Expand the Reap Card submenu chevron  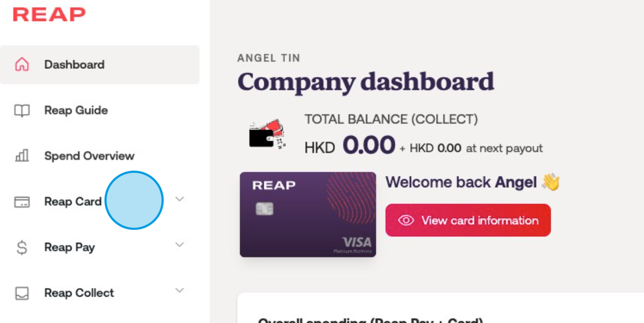click(x=180, y=199)
